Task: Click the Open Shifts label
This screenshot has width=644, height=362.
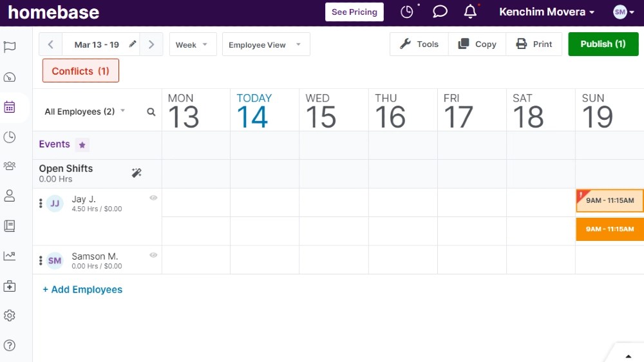Action: click(66, 169)
